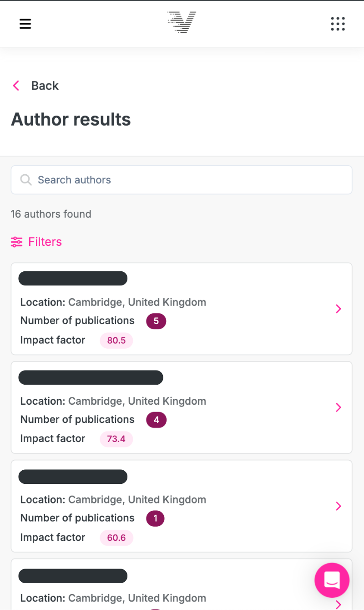Click the Author results heading

click(71, 119)
